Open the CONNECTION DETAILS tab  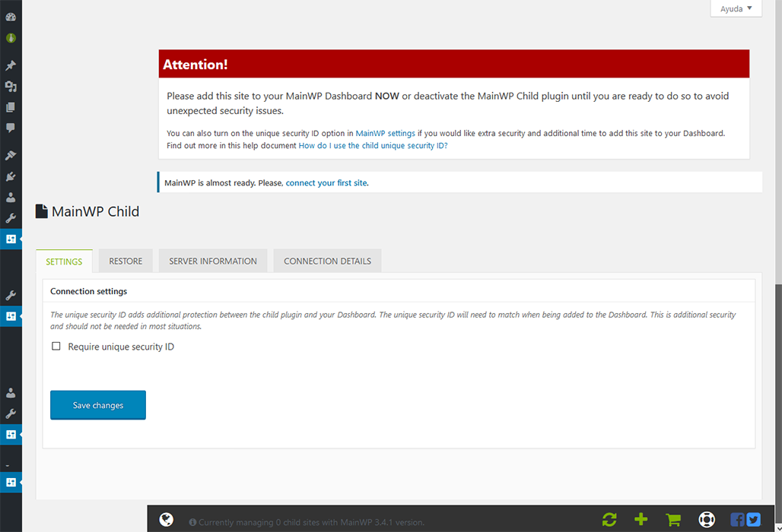[327, 261]
